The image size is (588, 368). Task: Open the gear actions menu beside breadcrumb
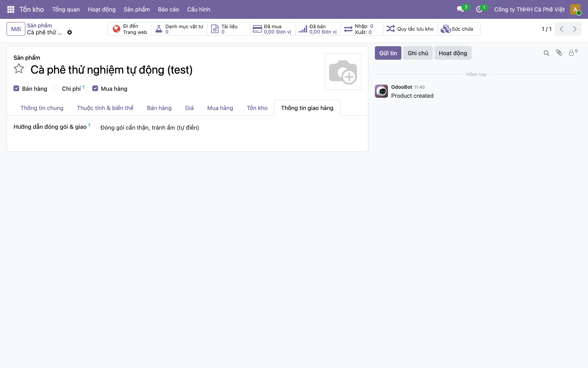pos(69,32)
